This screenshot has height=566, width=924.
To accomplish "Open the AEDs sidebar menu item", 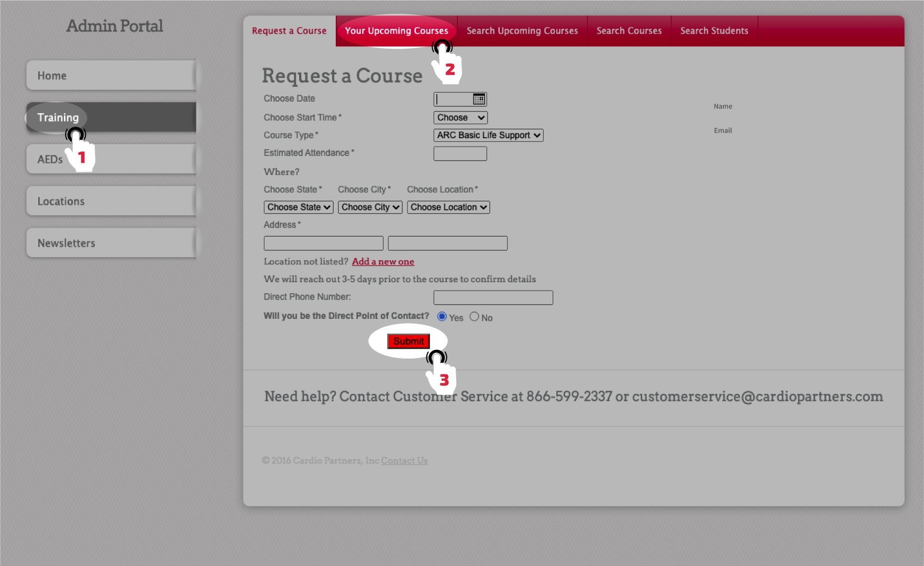I will pyautogui.click(x=50, y=159).
